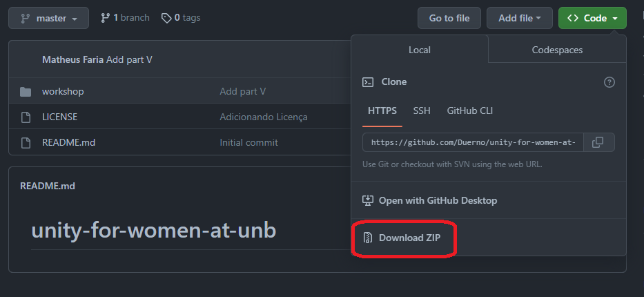This screenshot has width=644, height=297.
Task: Toggle the green Code dropdown button
Action: click(x=592, y=18)
